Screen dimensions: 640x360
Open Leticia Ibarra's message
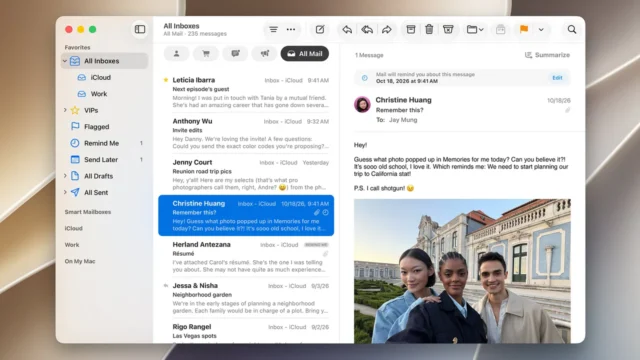pos(246,92)
